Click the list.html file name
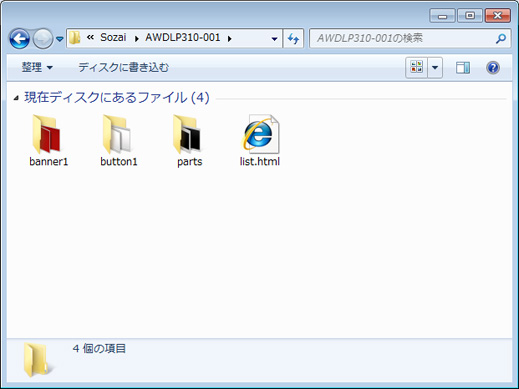519x389 pixels. (x=260, y=162)
